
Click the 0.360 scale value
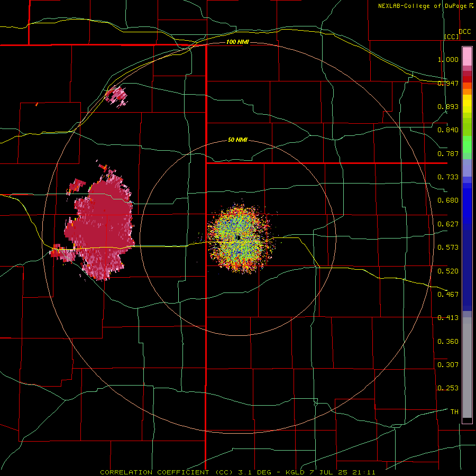[448, 341]
